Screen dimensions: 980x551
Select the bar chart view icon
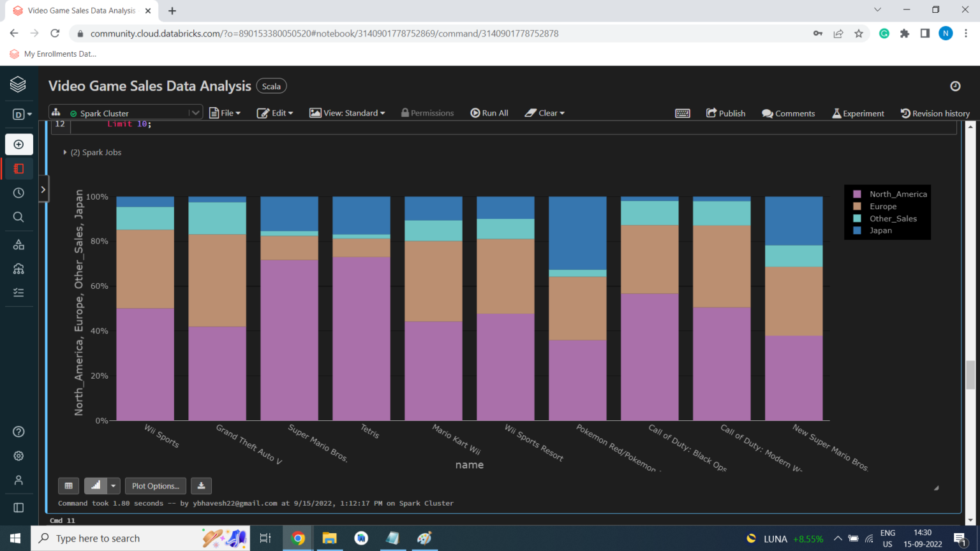pyautogui.click(x=96, y=486)
